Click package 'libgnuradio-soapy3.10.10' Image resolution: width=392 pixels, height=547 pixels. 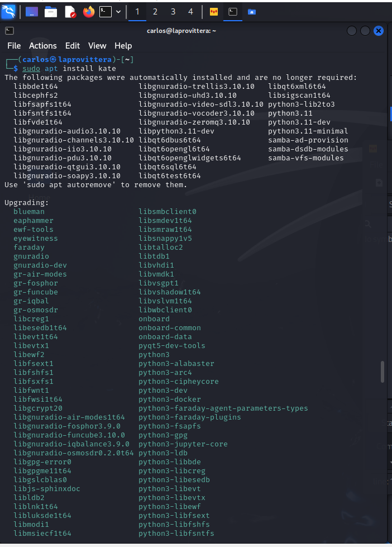[x=67, y=176]
